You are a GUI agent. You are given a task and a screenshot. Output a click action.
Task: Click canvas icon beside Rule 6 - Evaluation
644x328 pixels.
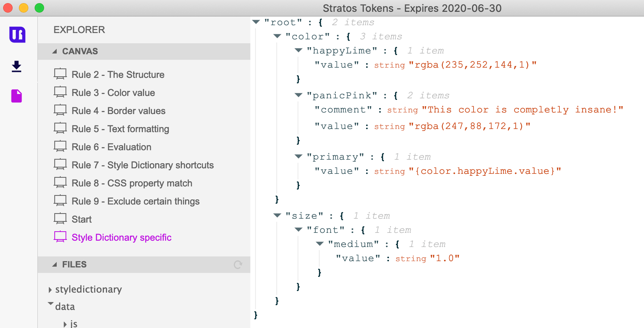60,146
